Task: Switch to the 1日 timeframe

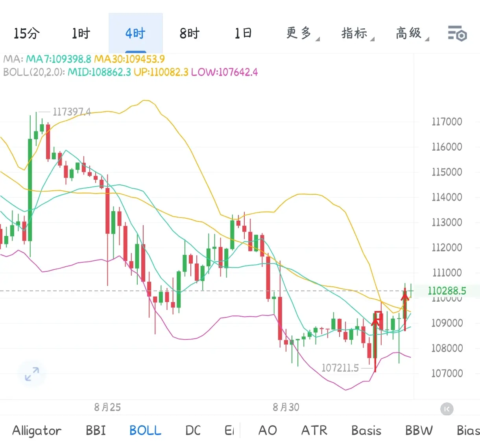Action: point(243,33)
